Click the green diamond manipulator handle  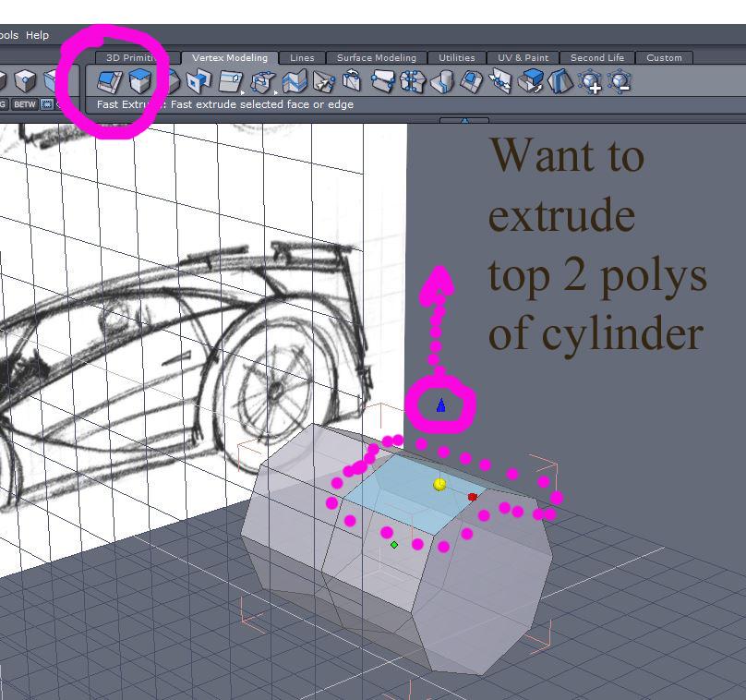pos(394,545)
